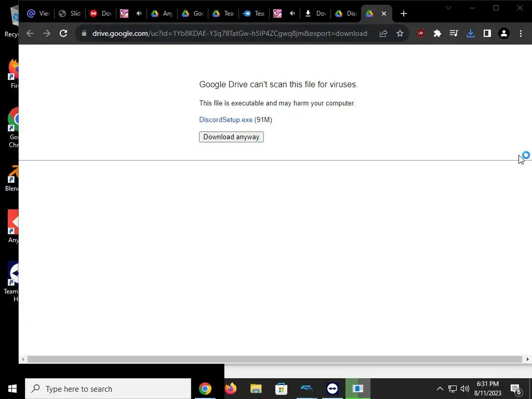Open Chrome from the taskbar

205,389
